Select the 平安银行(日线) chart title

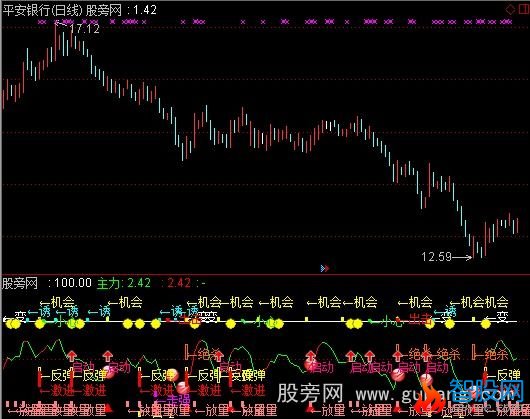pos(43,10)
